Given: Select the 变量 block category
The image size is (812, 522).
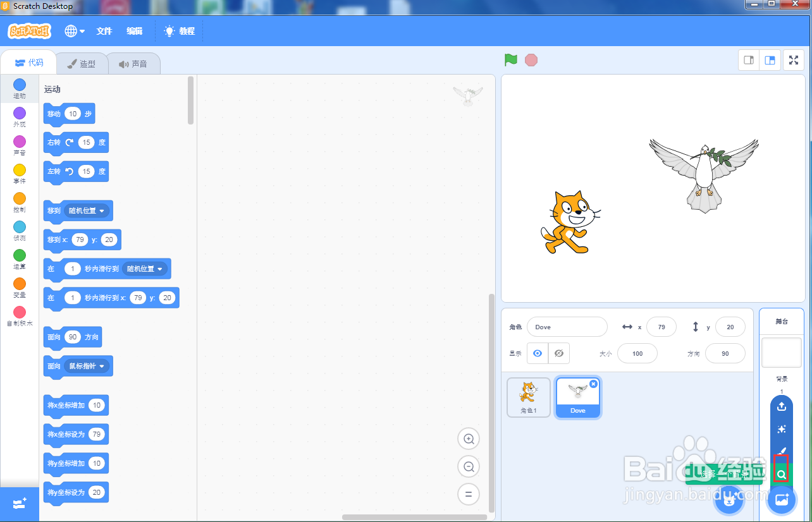Looking at the screenshot, I should pos(20,288).
